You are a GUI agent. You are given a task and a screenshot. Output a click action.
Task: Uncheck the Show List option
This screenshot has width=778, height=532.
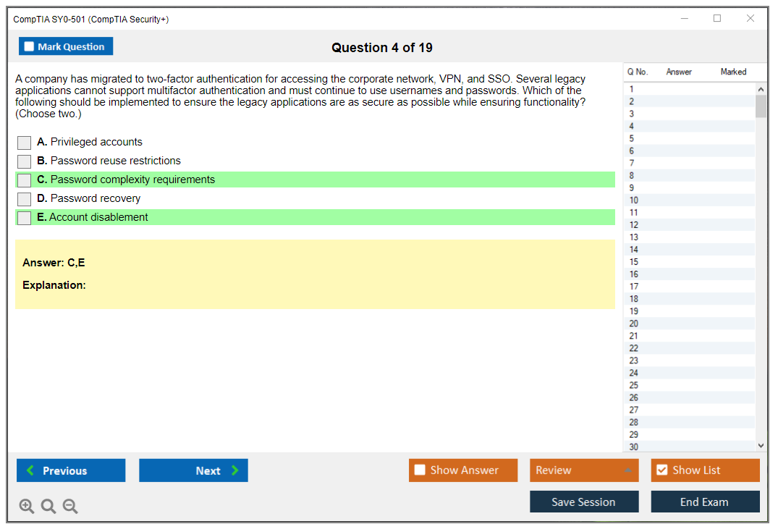[x=661, y=470]
